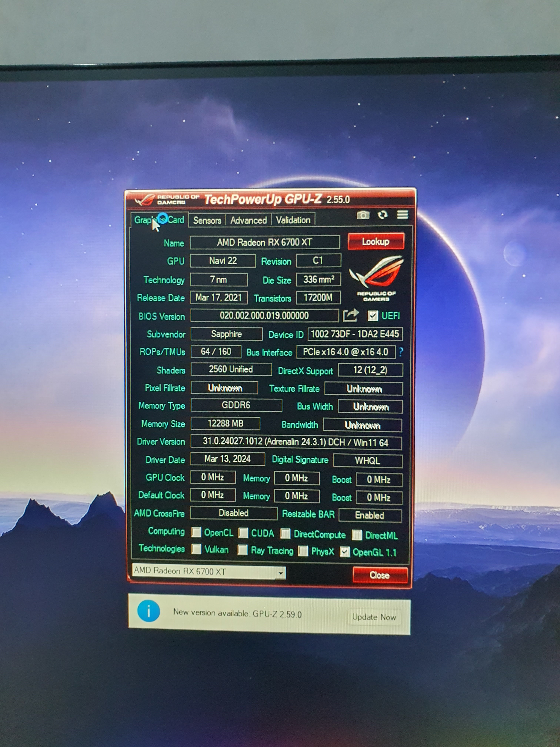Image resolution: width=560 pixels, height=747 pixels.
Task: Check the Ray Tracing checkbox
Action: pyautogui.click(x=242, y=550)
